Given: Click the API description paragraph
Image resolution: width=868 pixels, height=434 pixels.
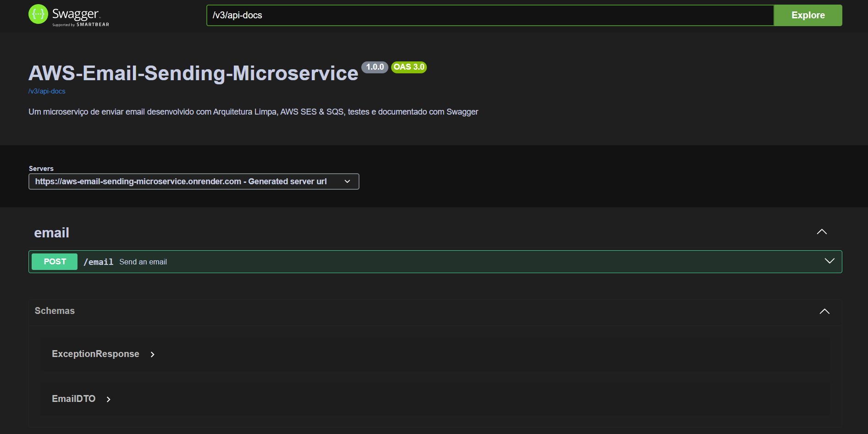Looking at the screenshot, I should pos(253,112).
